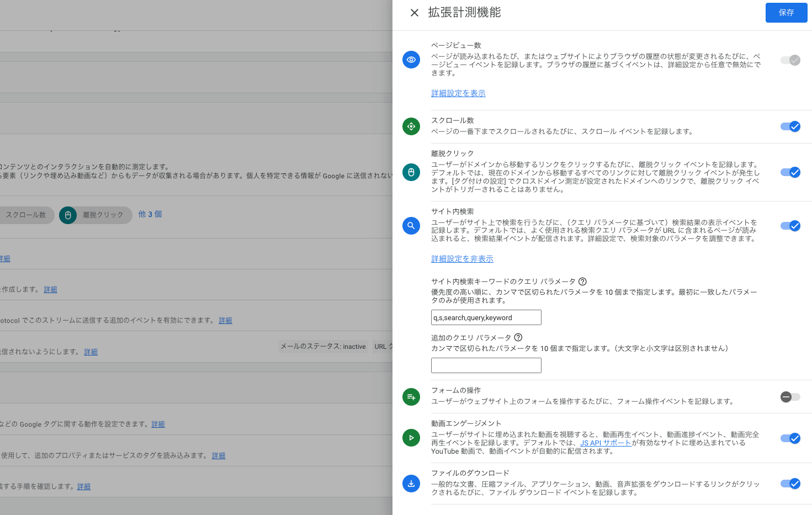Open 詳細 link after 手順を確認します
This screenshot has height=515, width=812.
click(x=84, y=486)
